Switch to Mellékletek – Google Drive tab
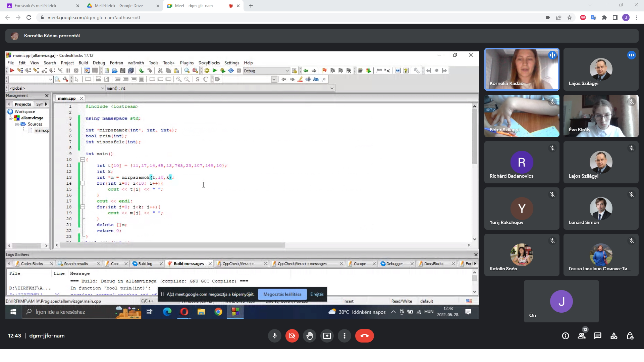The image size is (644, 362). coord(119,6)
